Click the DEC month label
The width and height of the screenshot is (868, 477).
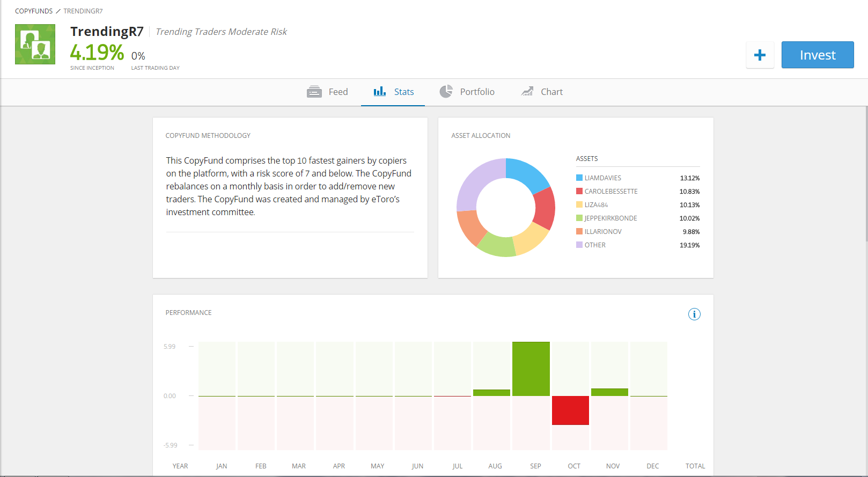653,466
